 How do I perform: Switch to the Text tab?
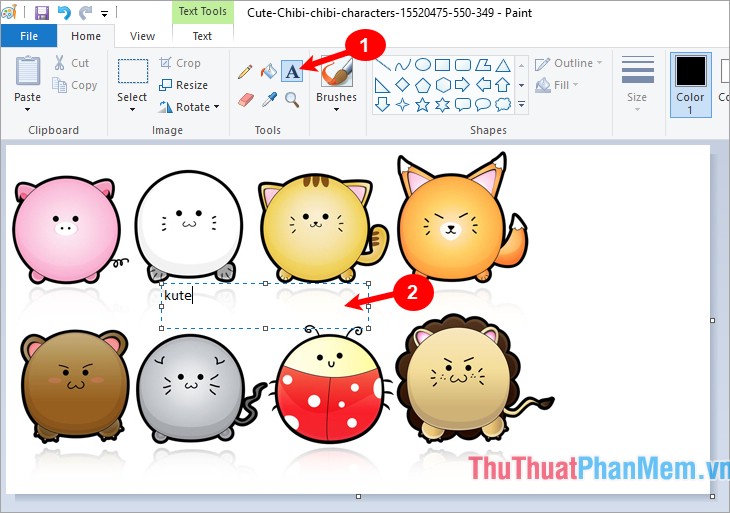(202, 36)
